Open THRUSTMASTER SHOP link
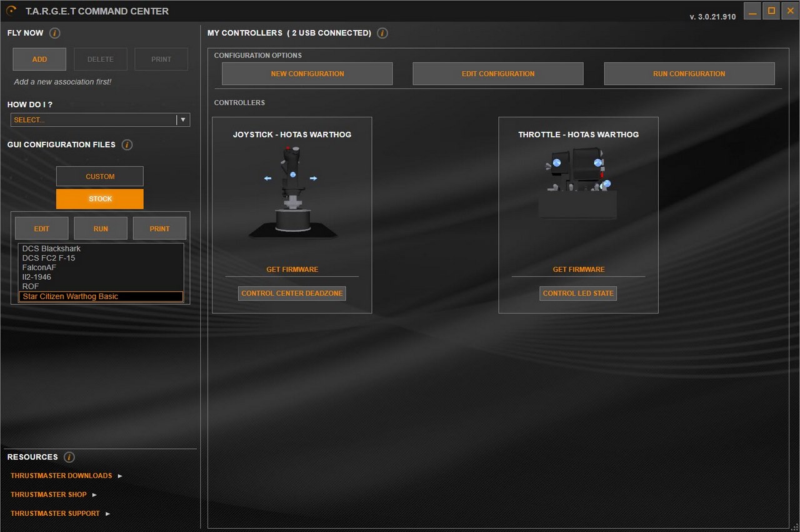This screenshot has height=532, width=800. point(49,495)
